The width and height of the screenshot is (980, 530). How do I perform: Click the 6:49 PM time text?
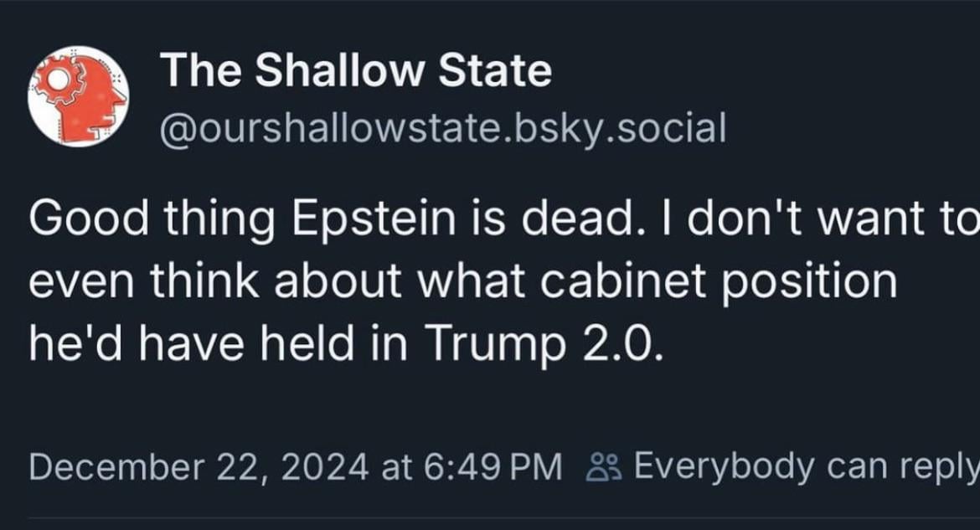coord(493,467)
